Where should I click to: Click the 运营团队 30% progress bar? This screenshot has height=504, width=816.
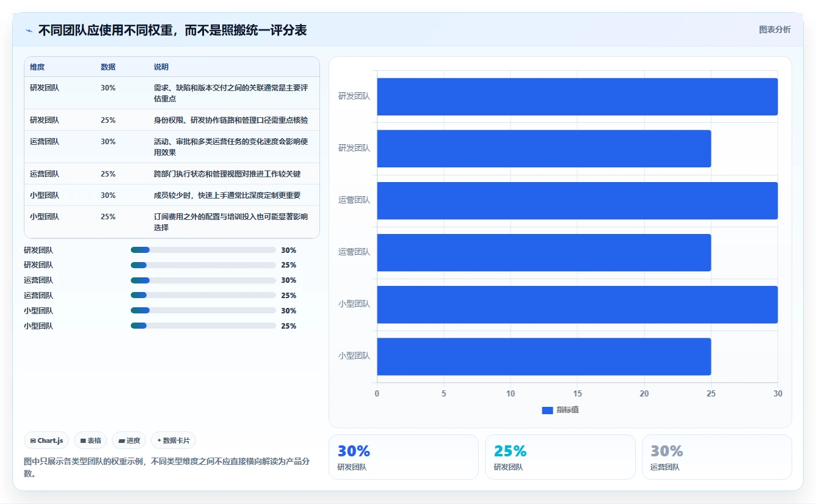203,280
